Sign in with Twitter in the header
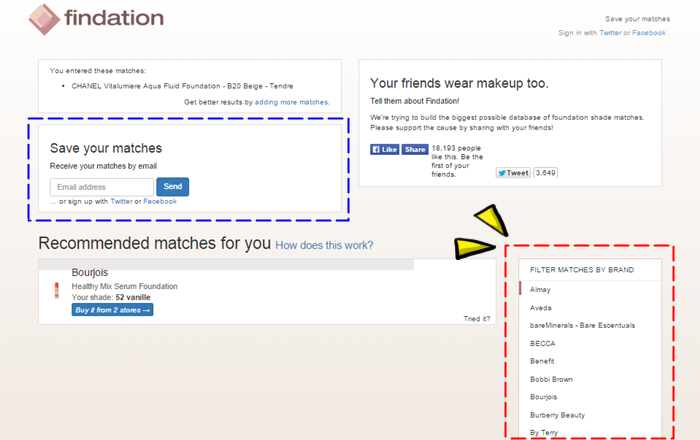 [610, 33]
